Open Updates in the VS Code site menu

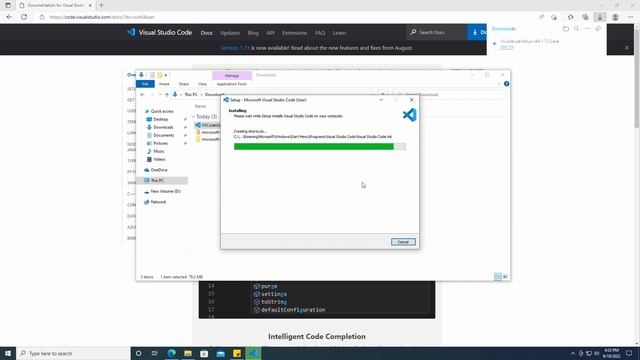pos(230,33)
